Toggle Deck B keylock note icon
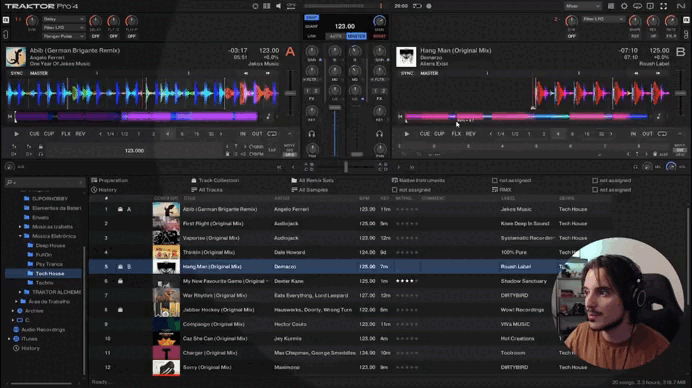The height and width of the screenshot is (388, 692). 658,117
